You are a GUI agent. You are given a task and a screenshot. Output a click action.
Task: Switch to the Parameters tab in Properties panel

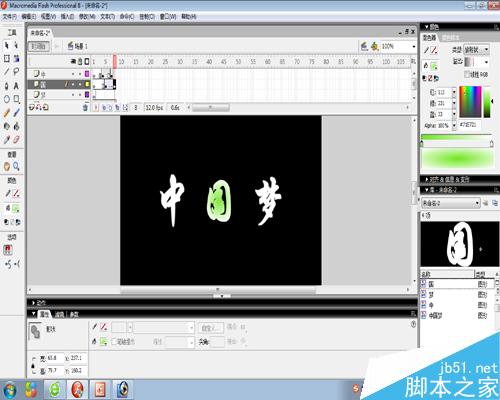[x=74, y=314]
